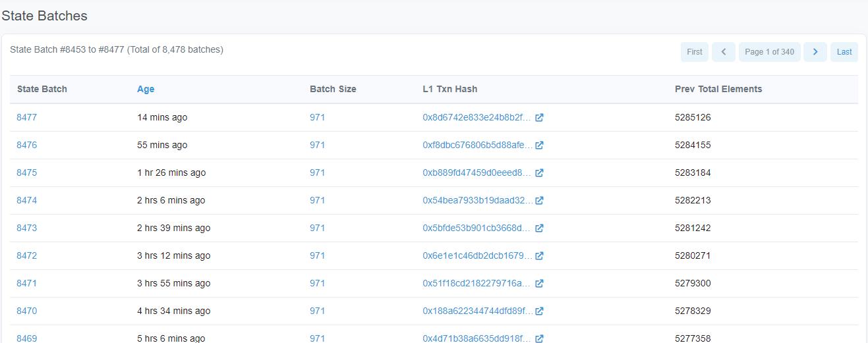The image size is (868, 343).
Task: Jump to the First page
Action: pos(694,52)
